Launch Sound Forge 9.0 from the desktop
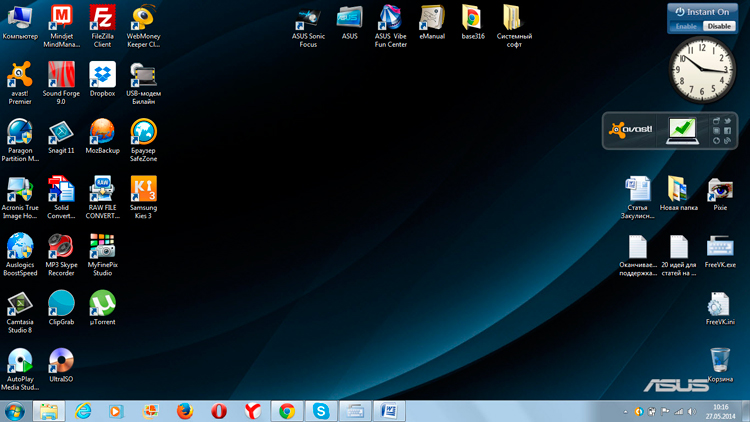The image size is (750, 422). pos(61,75)
